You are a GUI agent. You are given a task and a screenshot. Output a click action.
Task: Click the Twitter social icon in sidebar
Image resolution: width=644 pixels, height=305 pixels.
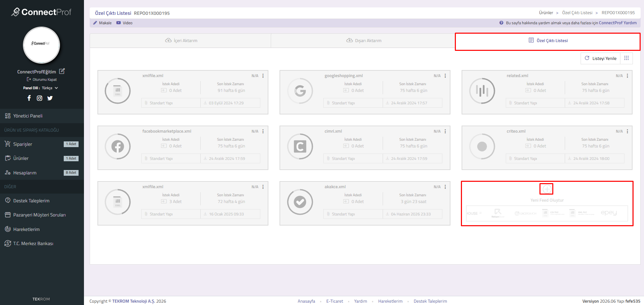point(50,98)
